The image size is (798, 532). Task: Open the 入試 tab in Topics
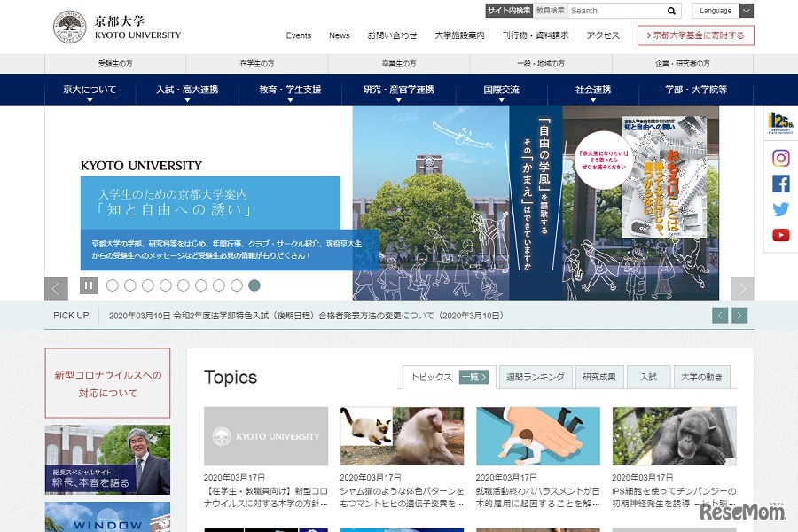pyautogui.click(x=648, y=377)
